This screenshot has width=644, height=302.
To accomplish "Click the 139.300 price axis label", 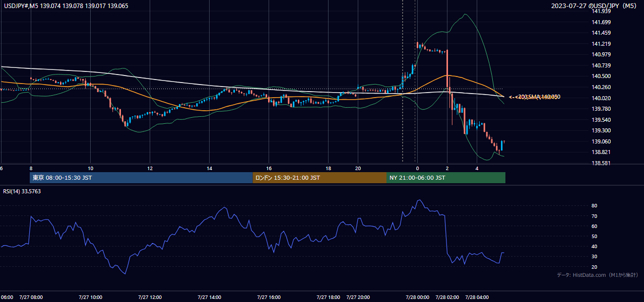I will click(x=601, y=130).
